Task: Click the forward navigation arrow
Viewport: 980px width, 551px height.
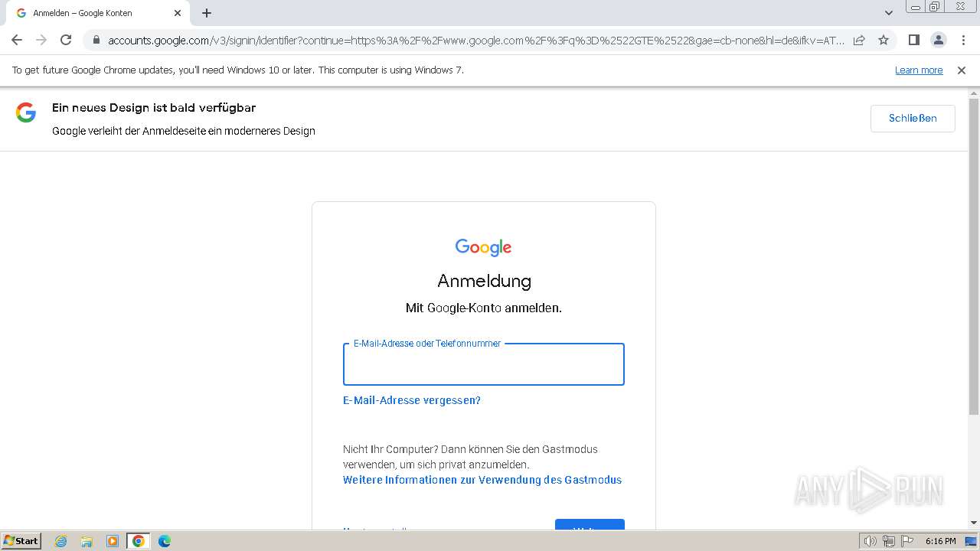Action: (41, 40)
